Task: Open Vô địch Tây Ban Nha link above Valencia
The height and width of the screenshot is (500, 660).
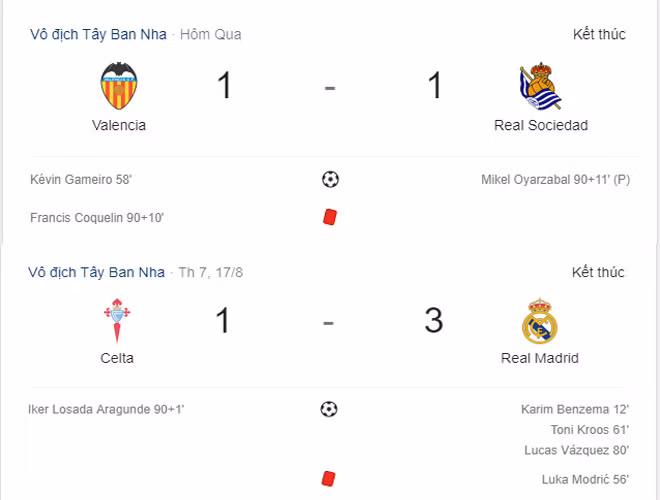Action: pyautogui.click(x=97, y=34)
